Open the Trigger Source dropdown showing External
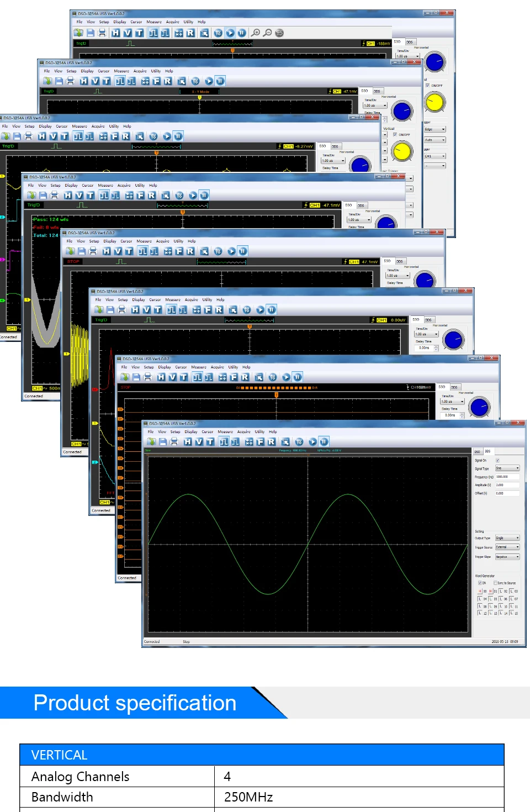The image size is (530, 812). 507,547
